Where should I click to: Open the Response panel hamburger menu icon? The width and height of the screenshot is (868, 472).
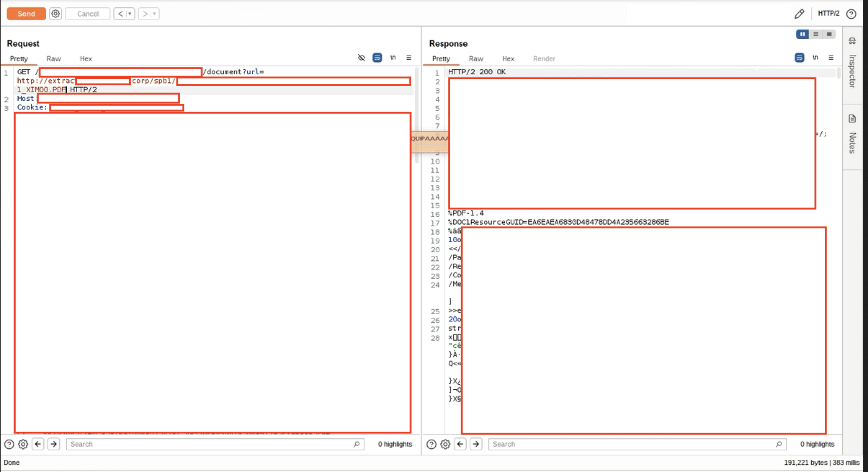point(831,58)
